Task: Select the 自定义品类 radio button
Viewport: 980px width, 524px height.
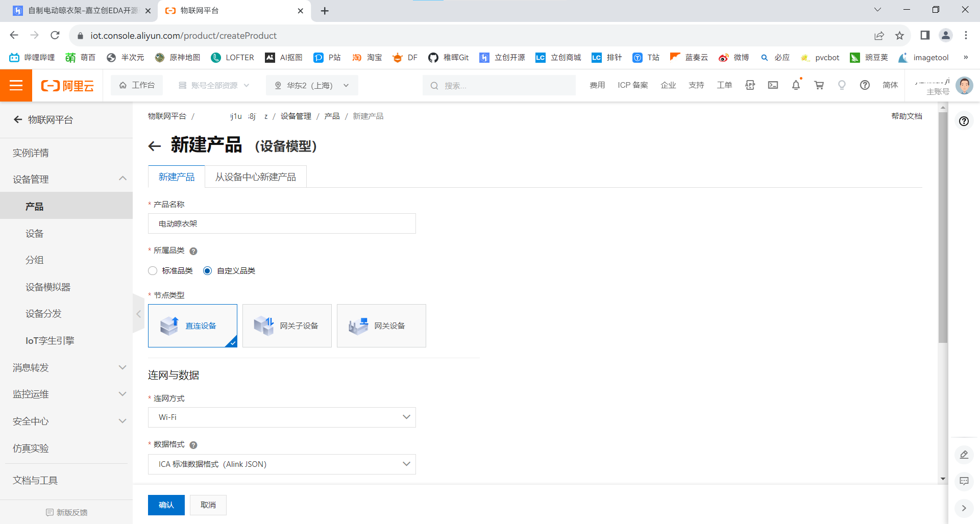Action: pos(207,270)
